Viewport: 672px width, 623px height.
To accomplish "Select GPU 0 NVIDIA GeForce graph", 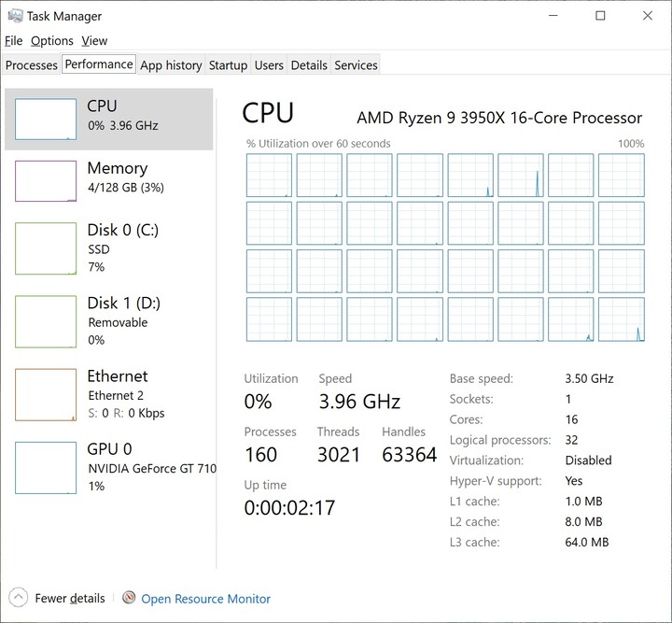I will [x=46, y=468].
